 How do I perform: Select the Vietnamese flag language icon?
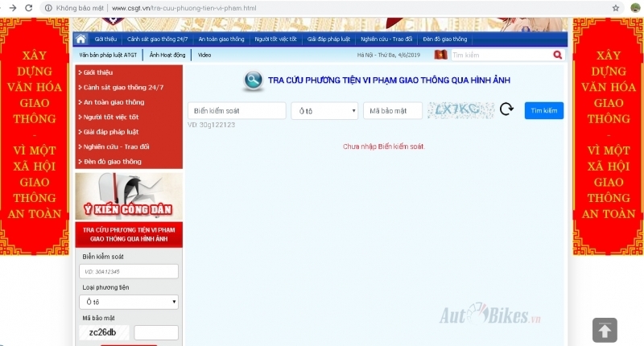click(x=440, y=55)
